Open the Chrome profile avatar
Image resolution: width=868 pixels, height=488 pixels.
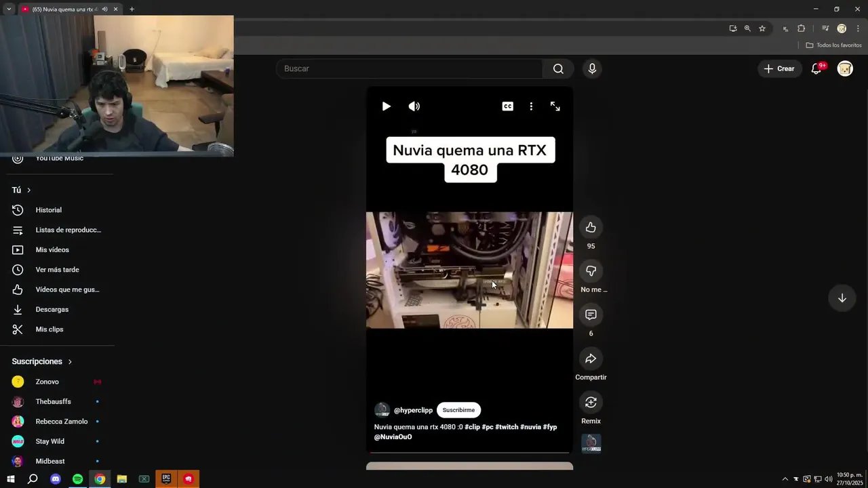click(842, 28)
